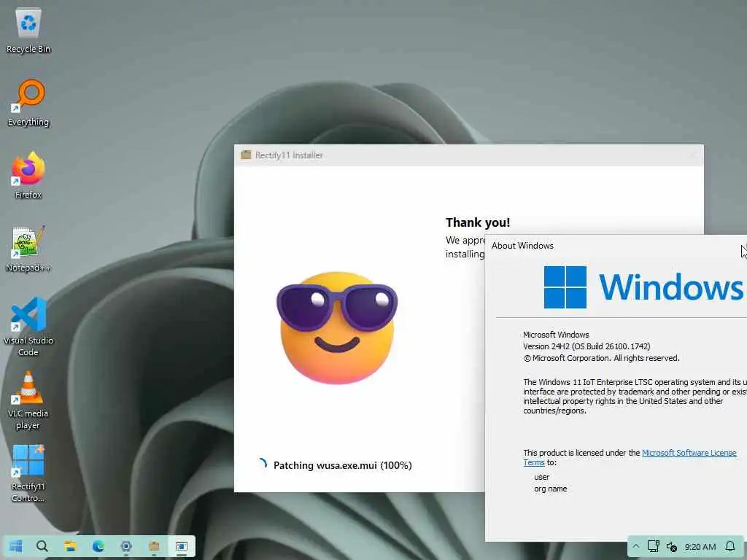Open the notifications bell icon
The image size is (747, 560).
pos(729,546)
